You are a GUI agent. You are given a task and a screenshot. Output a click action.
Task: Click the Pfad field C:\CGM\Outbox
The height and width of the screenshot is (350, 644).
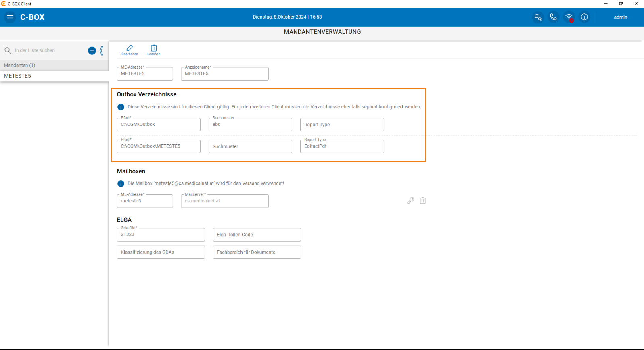click(159, 125)
